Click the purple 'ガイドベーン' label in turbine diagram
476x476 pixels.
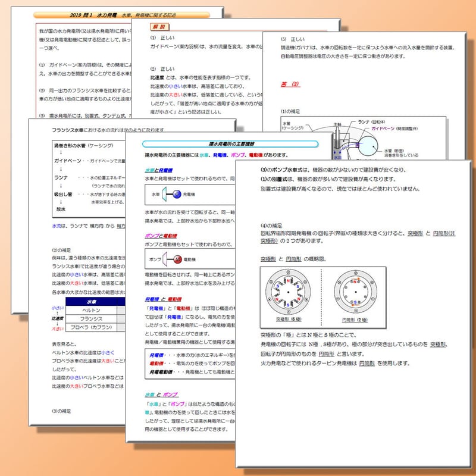click(x=383, y=129)
